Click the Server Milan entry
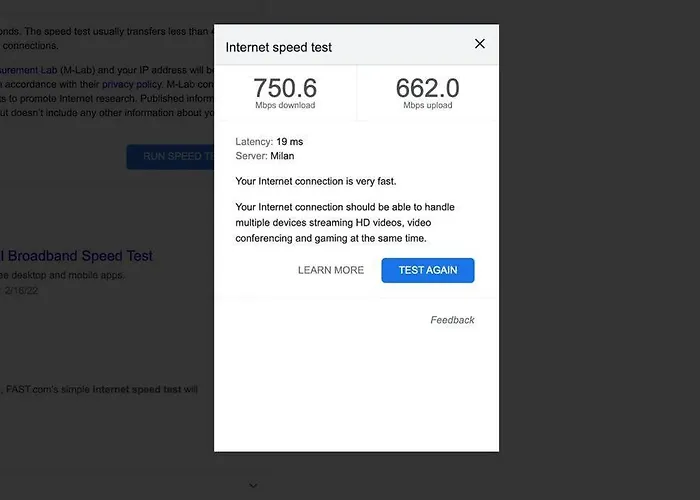The width and height of the screenshot is (700, 500). pos(265,156)
